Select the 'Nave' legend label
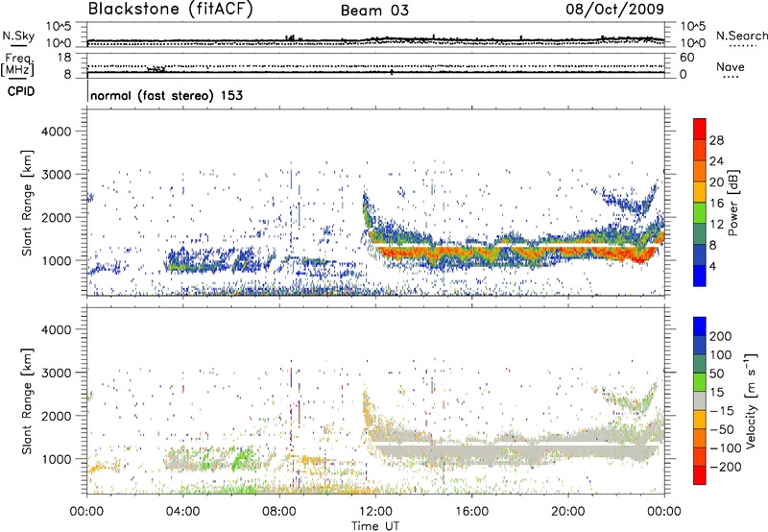 click(731, 66)
